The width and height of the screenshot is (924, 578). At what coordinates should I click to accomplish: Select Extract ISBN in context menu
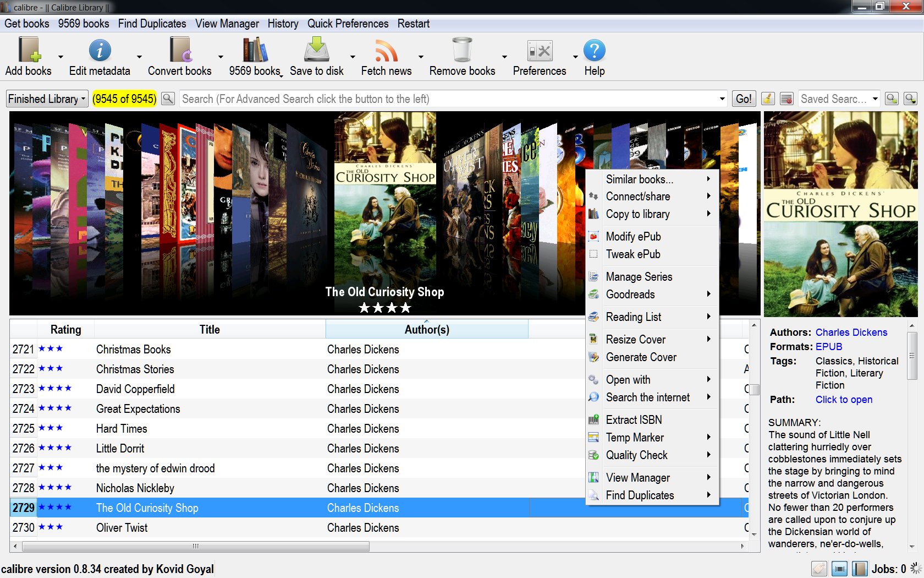[652, 420]
